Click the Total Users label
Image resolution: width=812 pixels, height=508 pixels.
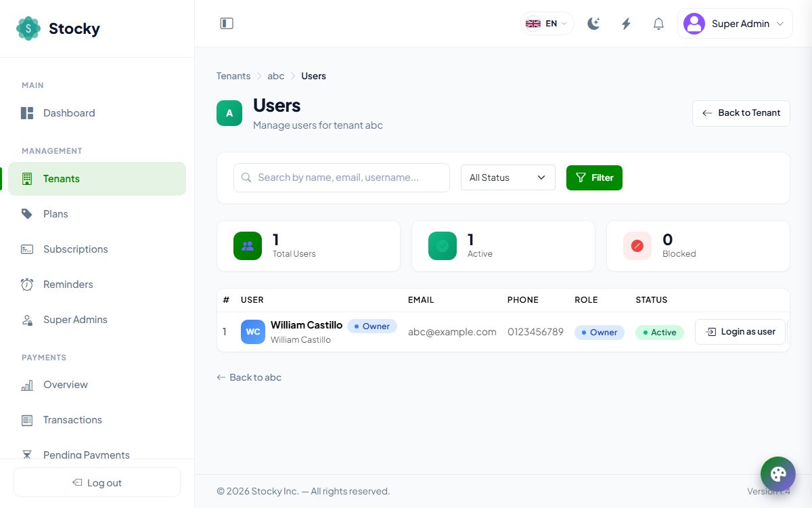click(x=294, y=254)
